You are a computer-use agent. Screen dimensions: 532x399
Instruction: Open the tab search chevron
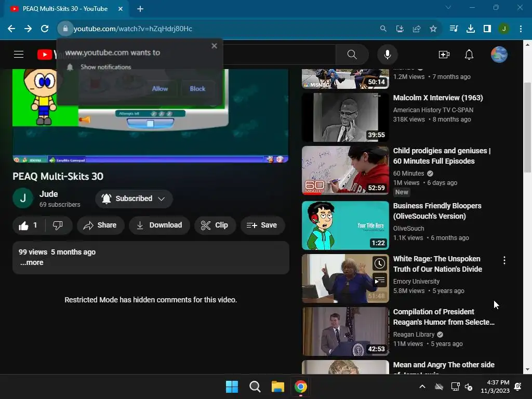[x=448, y=7]
